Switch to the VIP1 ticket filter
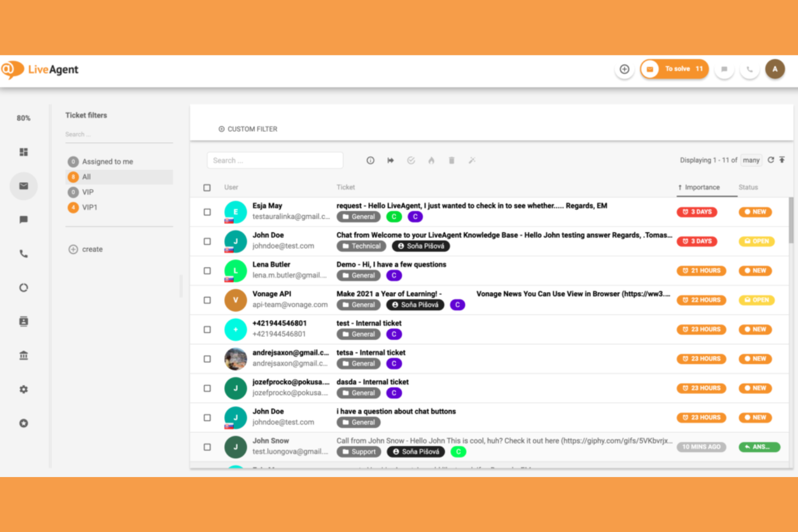This screenshot has width=798, height=532. (x=90, y=207)
